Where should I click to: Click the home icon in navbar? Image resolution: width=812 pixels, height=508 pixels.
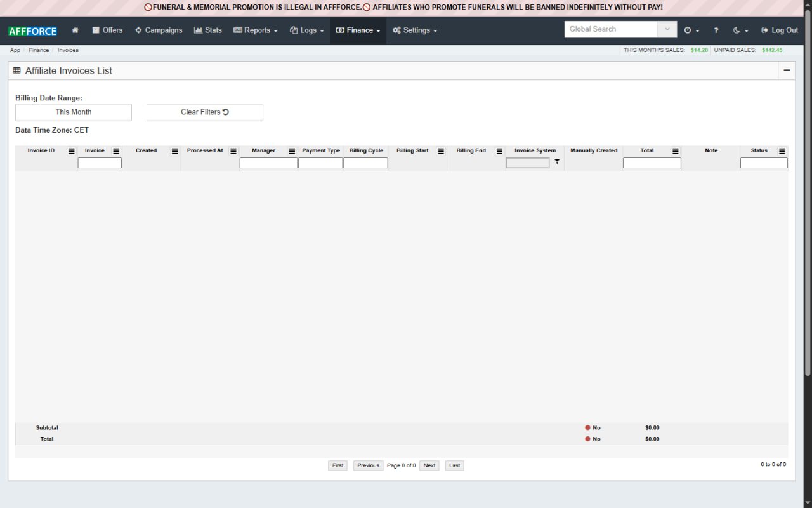coord(75,30)
